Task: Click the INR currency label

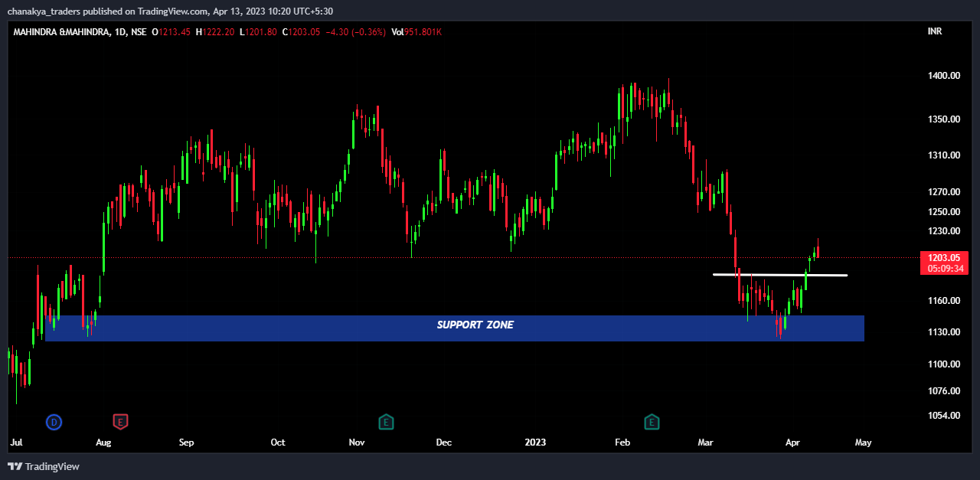Action: tap(934, 32)
